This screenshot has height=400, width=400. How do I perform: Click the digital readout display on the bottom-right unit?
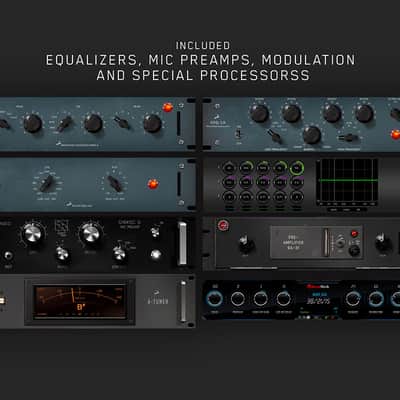click(x=317, y=298)
